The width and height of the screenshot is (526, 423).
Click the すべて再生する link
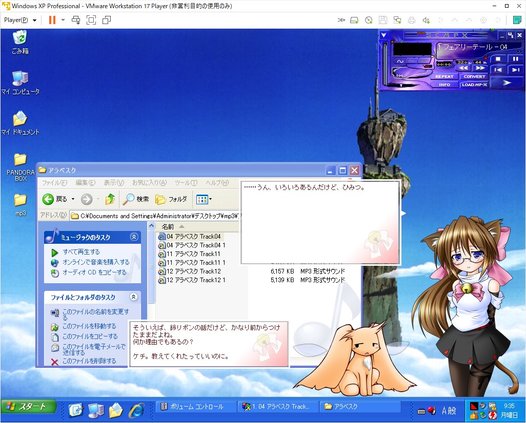[81, 252]
